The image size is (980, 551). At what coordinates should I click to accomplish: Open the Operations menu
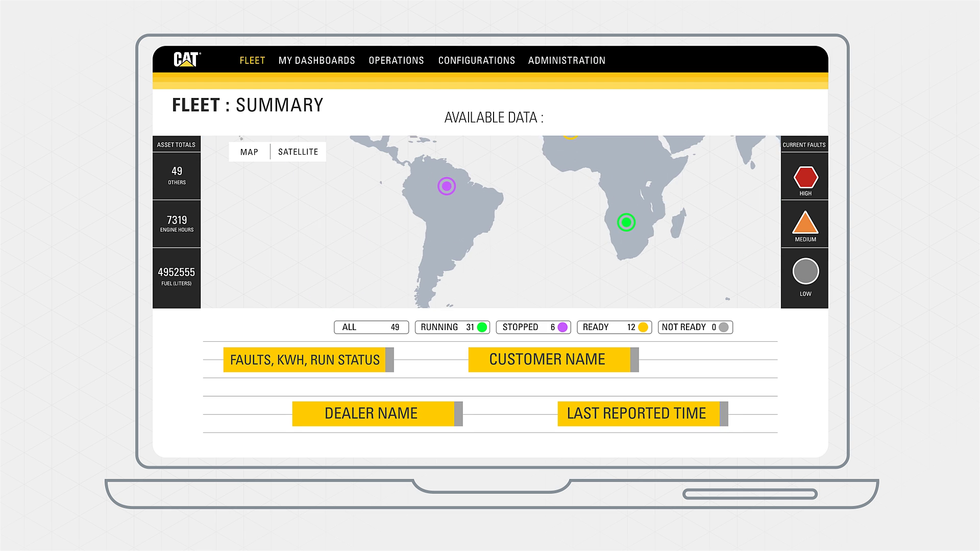pyautogui.click(x=396, y=61)
